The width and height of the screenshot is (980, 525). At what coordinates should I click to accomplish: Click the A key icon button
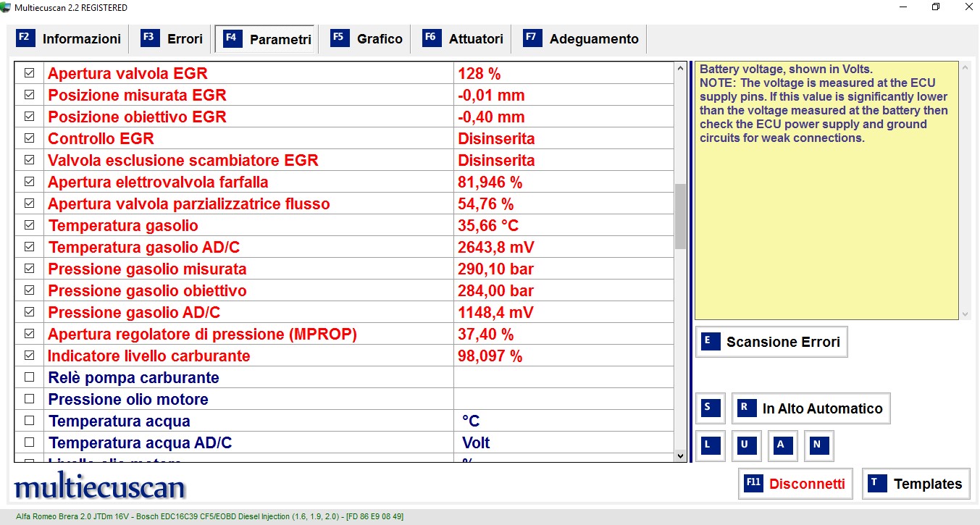782,445
